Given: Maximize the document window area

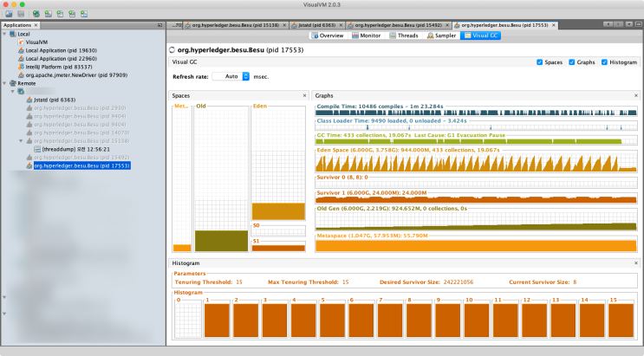Looking at the screenshot, I should [639, 24].
